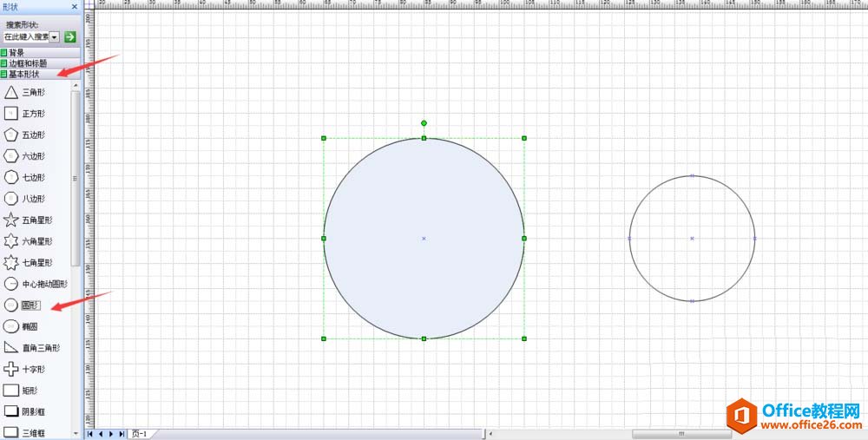Open the 基本形状 stencil header
Screen dimensions: 868x440
(x=41, y=74)
